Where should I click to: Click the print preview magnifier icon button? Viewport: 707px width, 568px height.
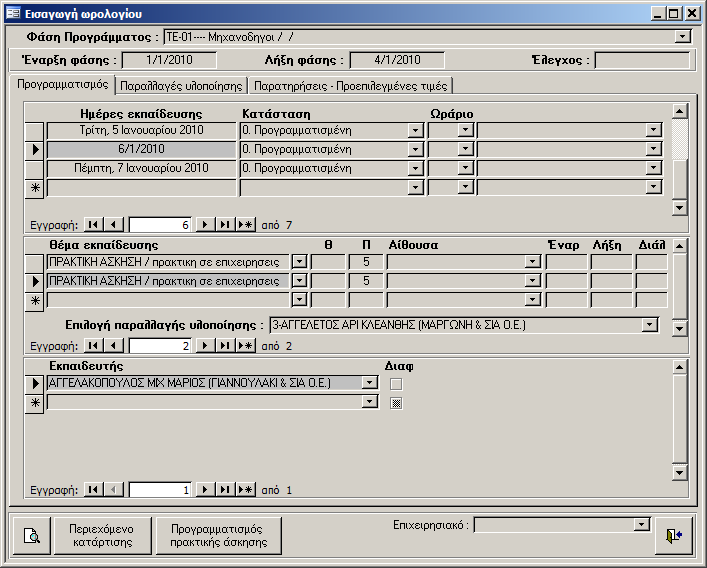tap(32, 536)
